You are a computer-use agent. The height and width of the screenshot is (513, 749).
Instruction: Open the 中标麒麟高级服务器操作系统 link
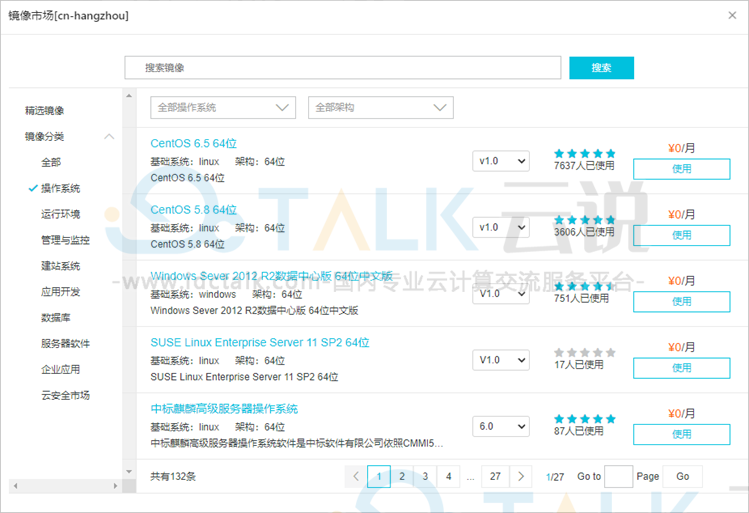[224, 409]
